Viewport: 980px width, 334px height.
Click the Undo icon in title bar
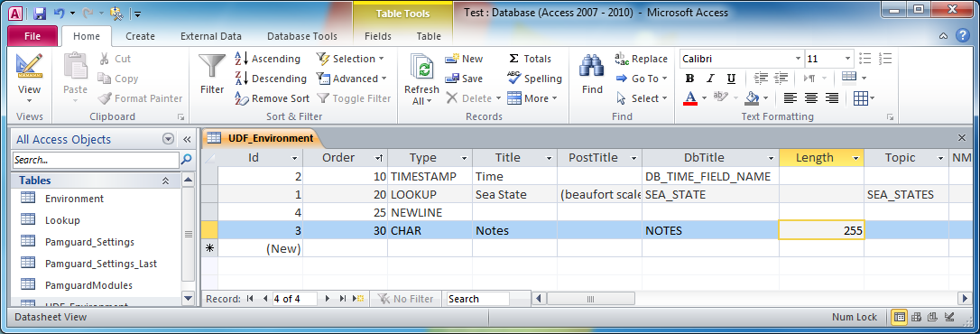point(60,13)
